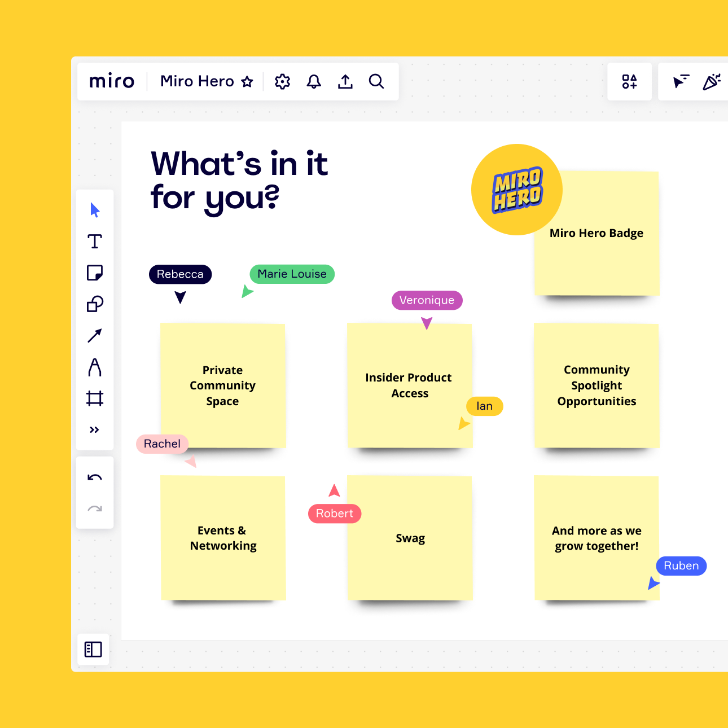Viewport: 728px width, 728px height.
Task: Click the Marie Louise cursor label
Action: [x=292, y=274]
